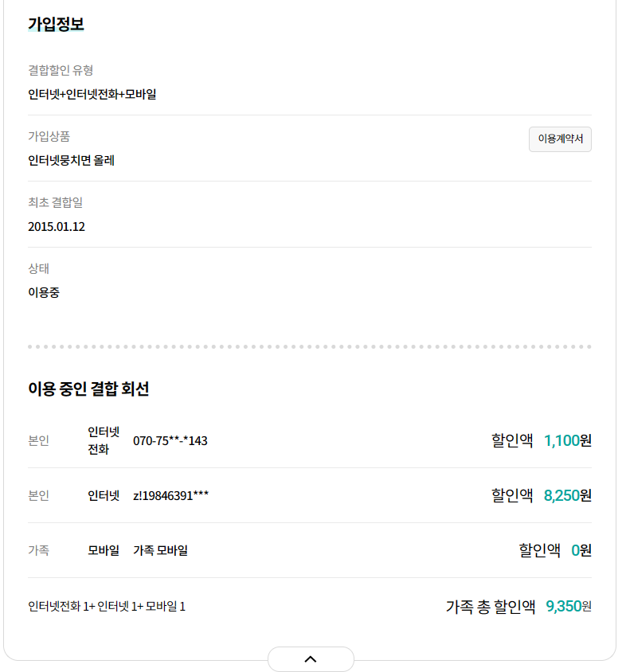The image size is (626, 672).
Task: Click the 최초 결합일 label
Action: tap(55, 202)
